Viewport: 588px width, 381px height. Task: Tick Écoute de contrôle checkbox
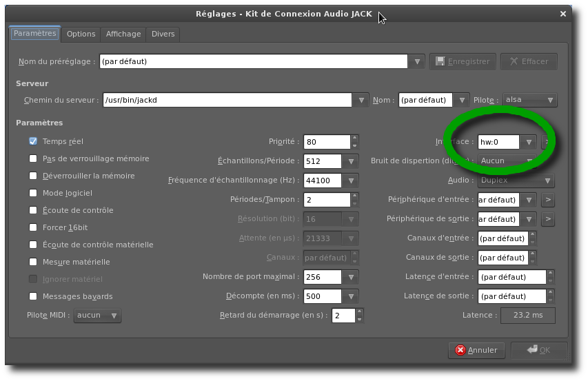click(x=33, y=210)
